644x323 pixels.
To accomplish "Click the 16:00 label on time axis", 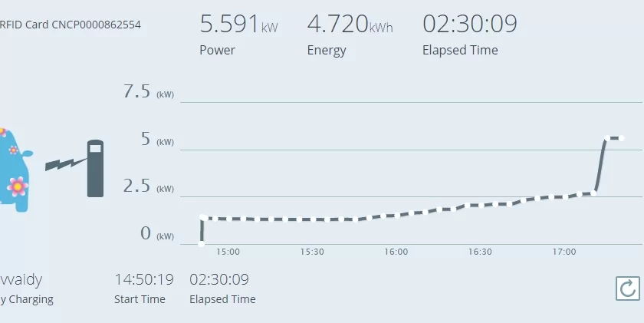I will click(396, 252).
